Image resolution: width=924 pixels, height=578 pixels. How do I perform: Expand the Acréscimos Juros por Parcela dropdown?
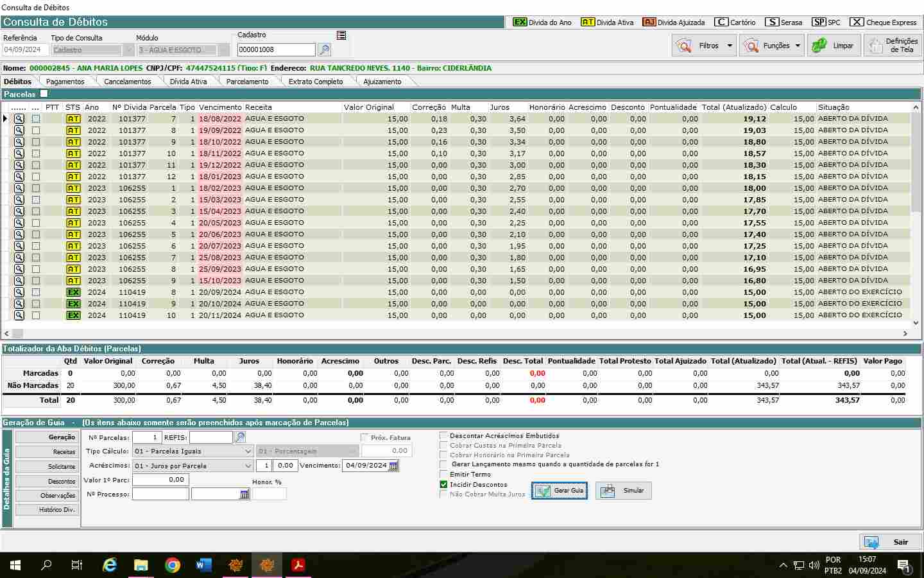click(x=248, y=466)
